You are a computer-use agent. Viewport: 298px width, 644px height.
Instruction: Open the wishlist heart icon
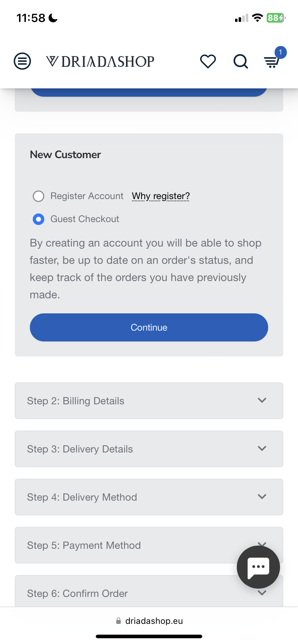coord(208,61)
